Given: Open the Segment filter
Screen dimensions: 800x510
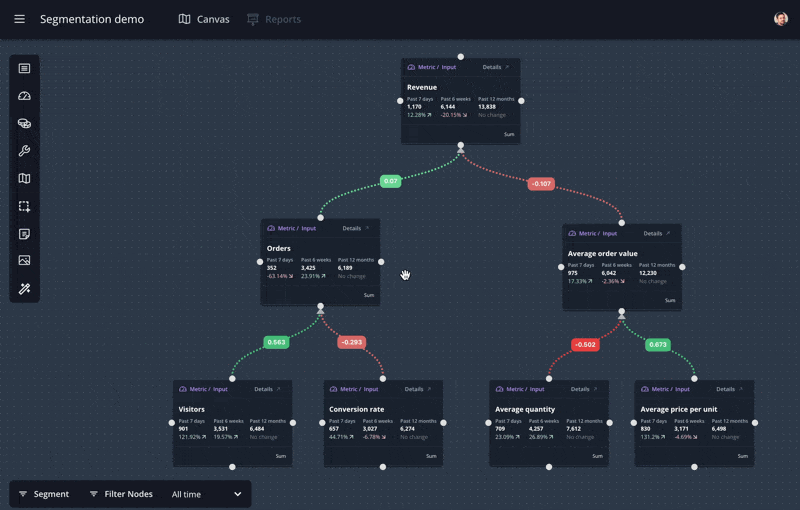Looking at the screenshot, I should point(44,494).
